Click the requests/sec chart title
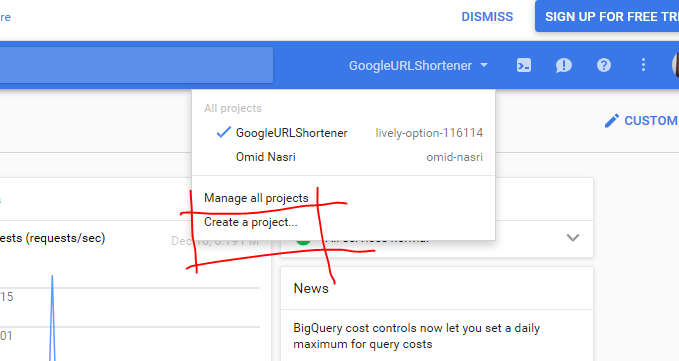679x361 pixels. coord(52,238)
